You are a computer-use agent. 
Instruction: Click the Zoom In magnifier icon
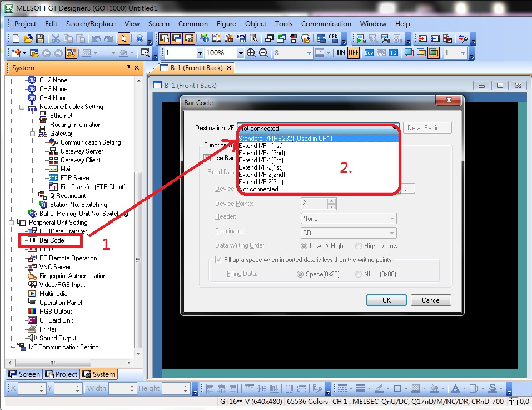pyautogui.click(x=251, y=53)
